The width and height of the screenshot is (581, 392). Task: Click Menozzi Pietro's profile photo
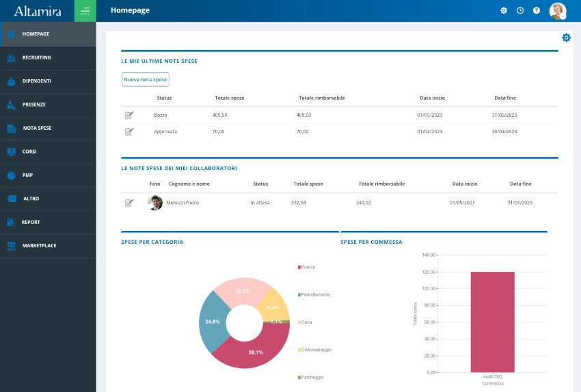(x=155, y=203)
